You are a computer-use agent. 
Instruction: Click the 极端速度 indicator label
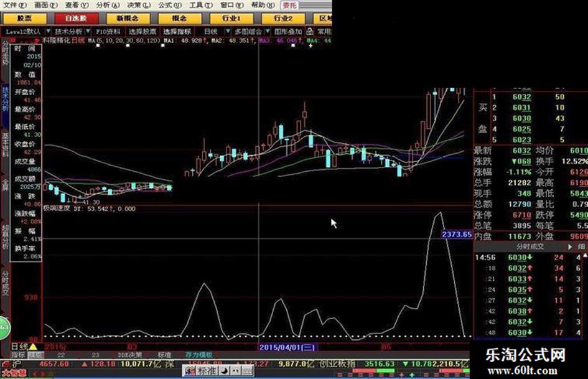point(57,208)
